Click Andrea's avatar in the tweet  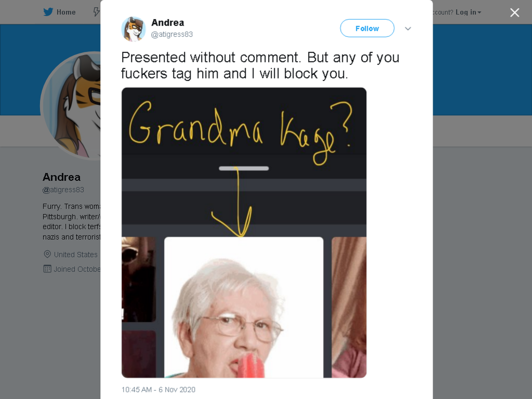(134, 29)
